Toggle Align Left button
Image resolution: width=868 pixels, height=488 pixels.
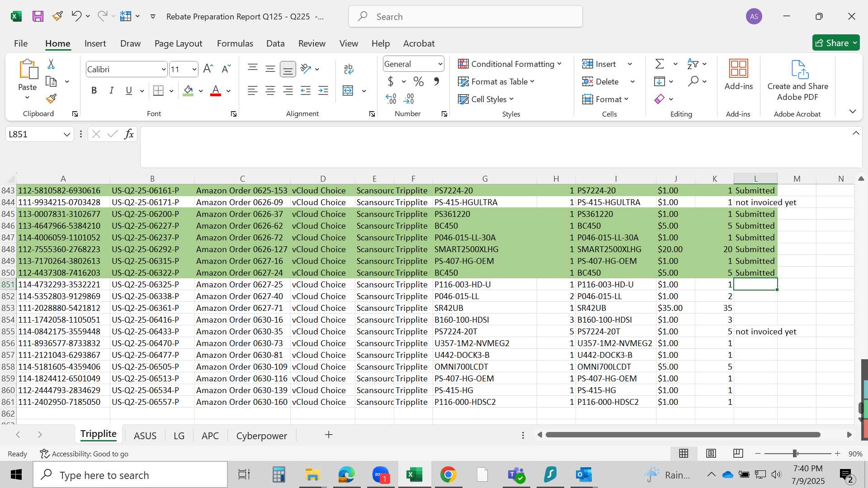(253, 91)
